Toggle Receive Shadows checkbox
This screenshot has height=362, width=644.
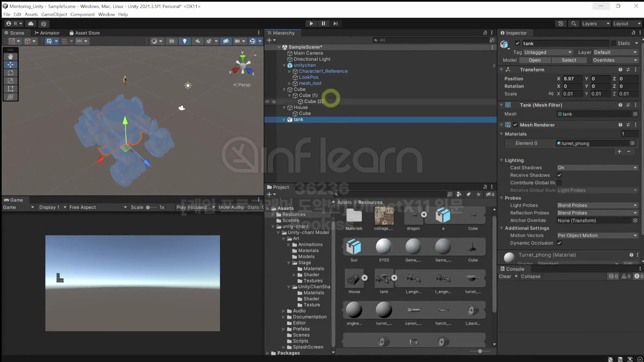pyautogui.click(x=559, y=175)
